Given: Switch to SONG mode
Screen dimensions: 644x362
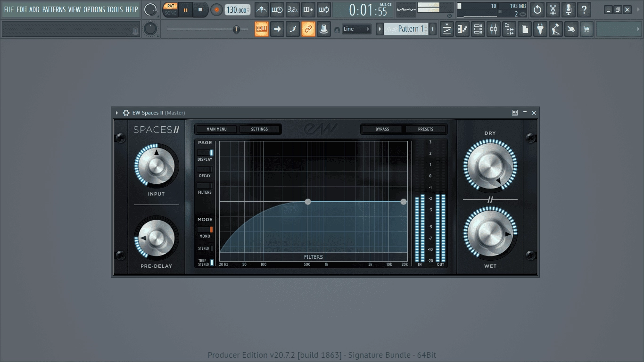Looking at the screenshot, I should click(171, 13).
